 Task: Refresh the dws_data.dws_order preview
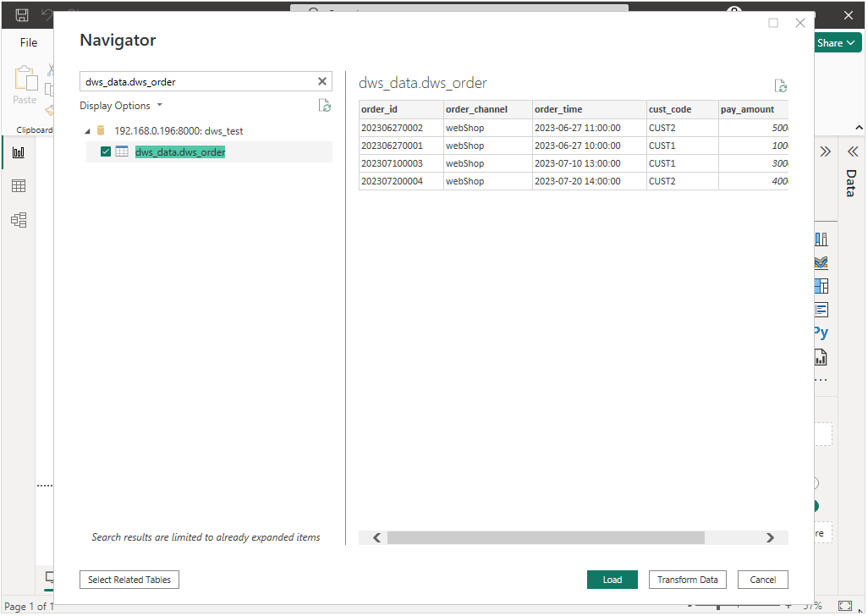tap(781, 85)
